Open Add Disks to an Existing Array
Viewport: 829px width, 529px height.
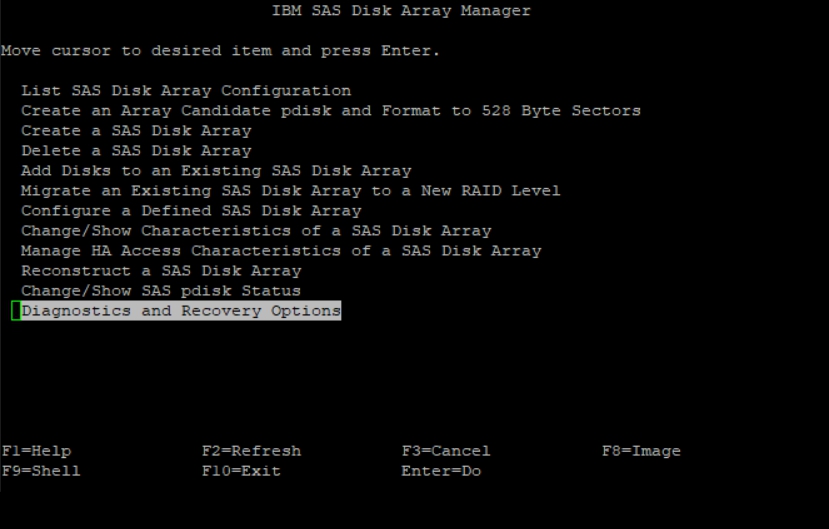point(216,171)
